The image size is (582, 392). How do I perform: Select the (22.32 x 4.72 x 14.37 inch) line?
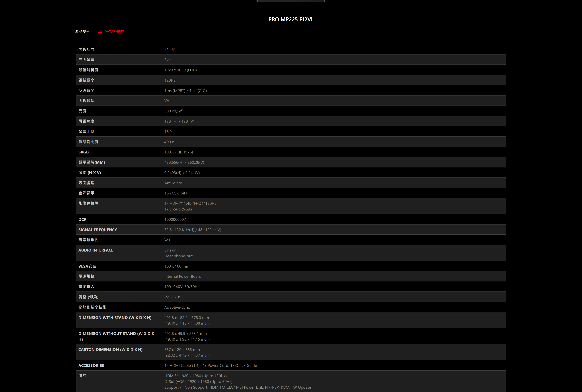click(x=187, y=355)
